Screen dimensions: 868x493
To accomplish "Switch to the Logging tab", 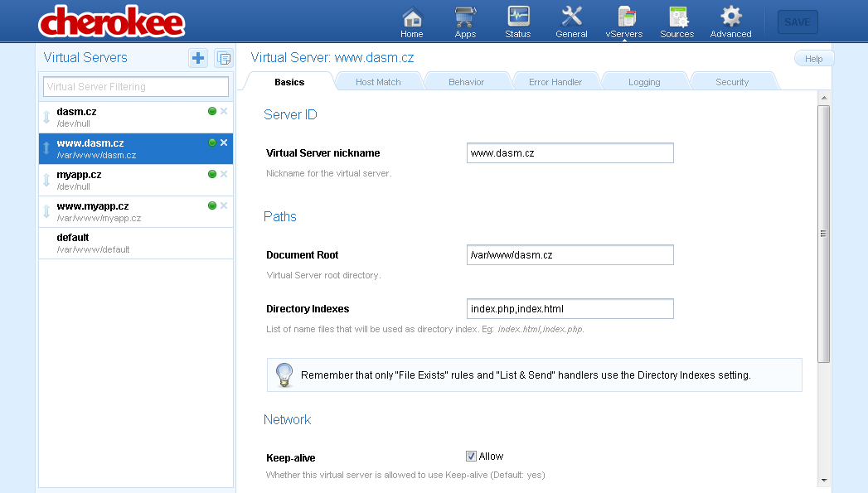I will (x=644, y=82).
